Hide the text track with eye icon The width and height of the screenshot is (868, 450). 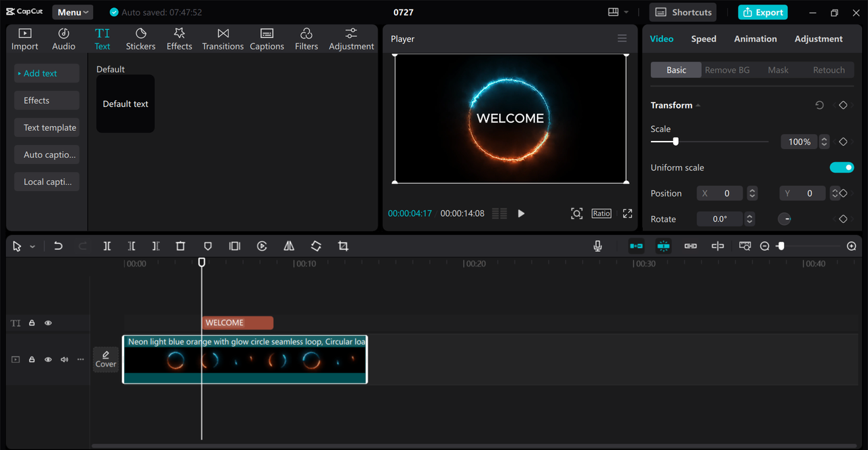(x=48, y=323)
